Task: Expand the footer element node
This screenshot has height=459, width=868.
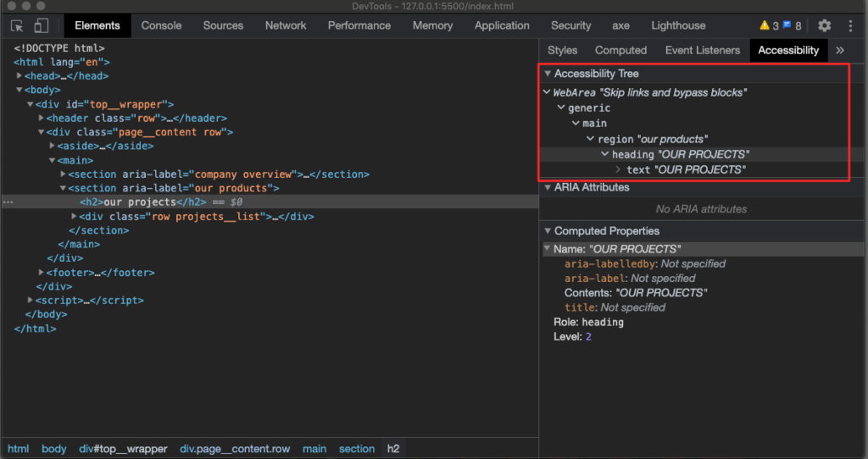Action: point(42,272)
